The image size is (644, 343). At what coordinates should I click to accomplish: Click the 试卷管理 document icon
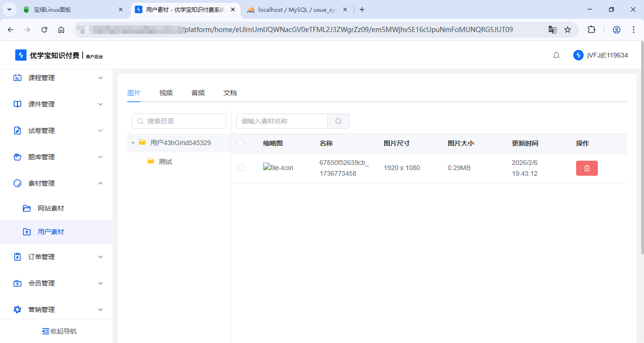click(17, 130)
